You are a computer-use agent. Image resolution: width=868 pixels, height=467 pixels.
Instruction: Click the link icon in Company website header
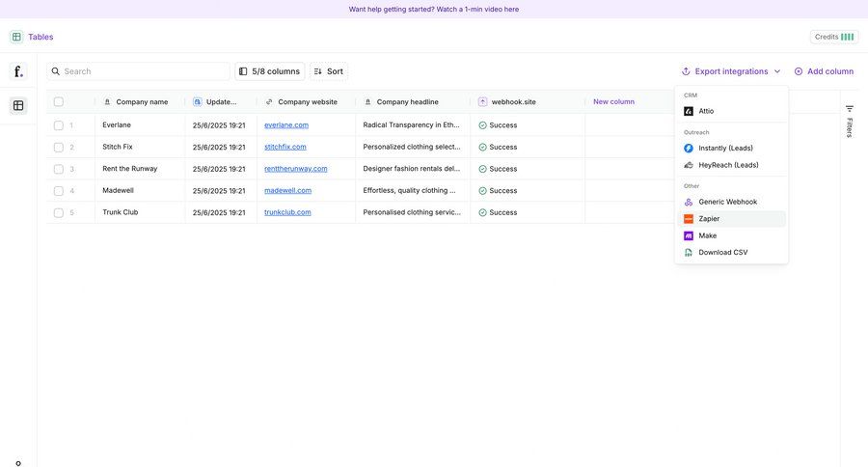point(269,102)
